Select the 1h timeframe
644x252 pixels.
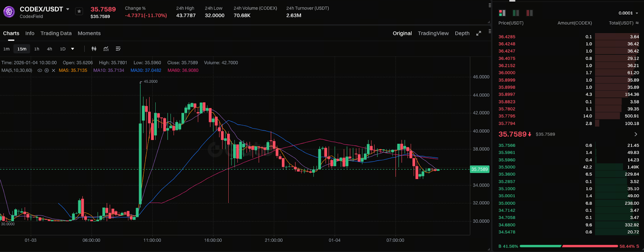[37, 49]
